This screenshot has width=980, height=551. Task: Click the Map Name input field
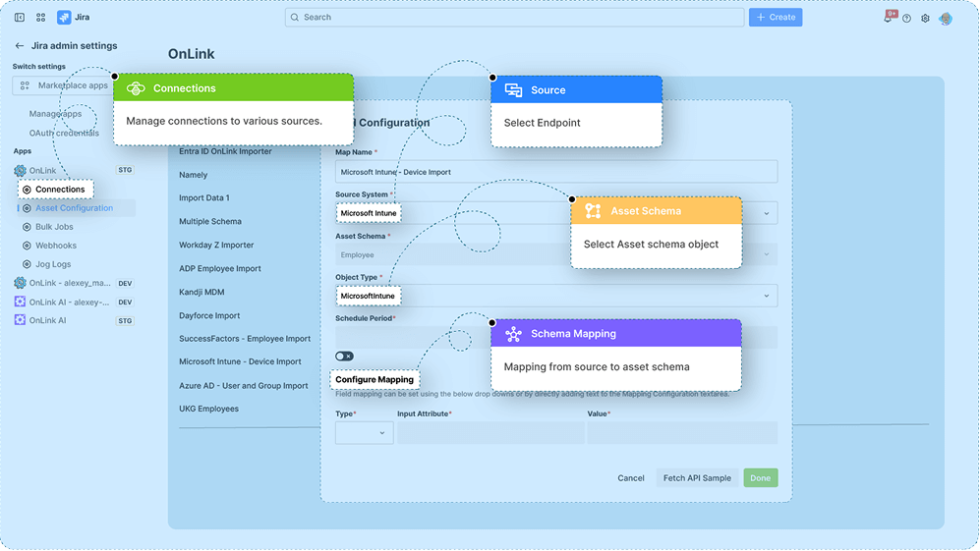pos(556,172)
